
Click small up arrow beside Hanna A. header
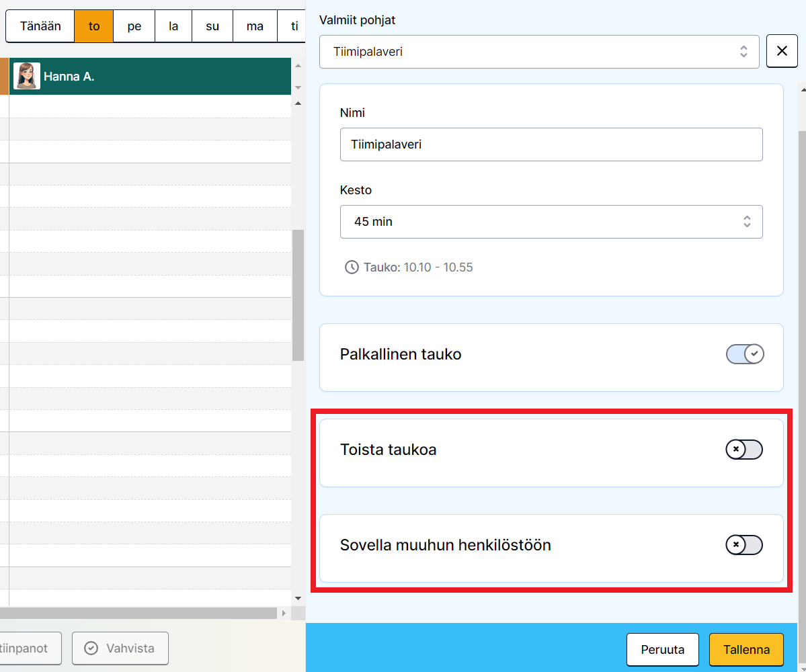click(298, 66)
